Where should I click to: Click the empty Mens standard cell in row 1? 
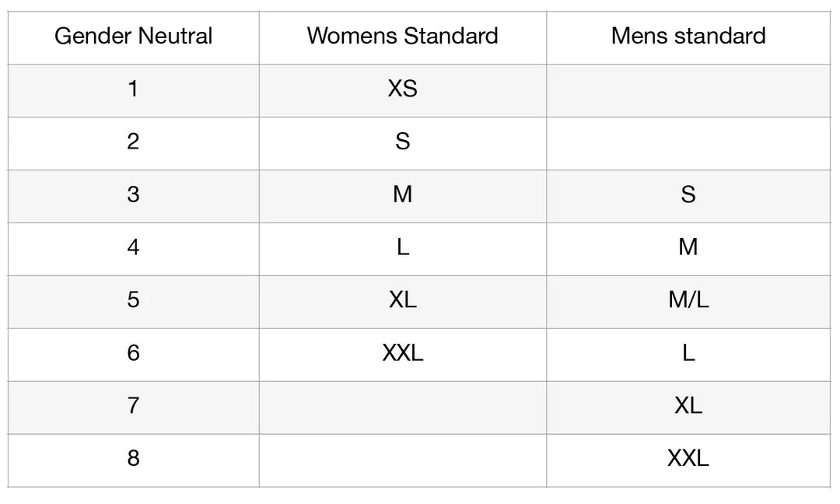tap(688, 89)
